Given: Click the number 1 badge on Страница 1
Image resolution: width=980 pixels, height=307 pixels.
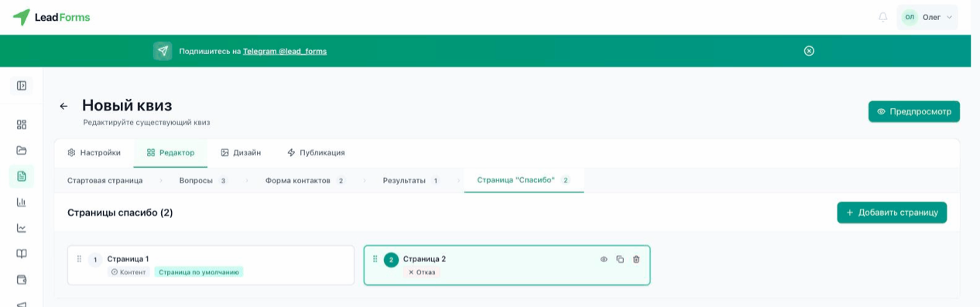Looking at the screenshot, I should pyautogui.click(x=95, y=260).
